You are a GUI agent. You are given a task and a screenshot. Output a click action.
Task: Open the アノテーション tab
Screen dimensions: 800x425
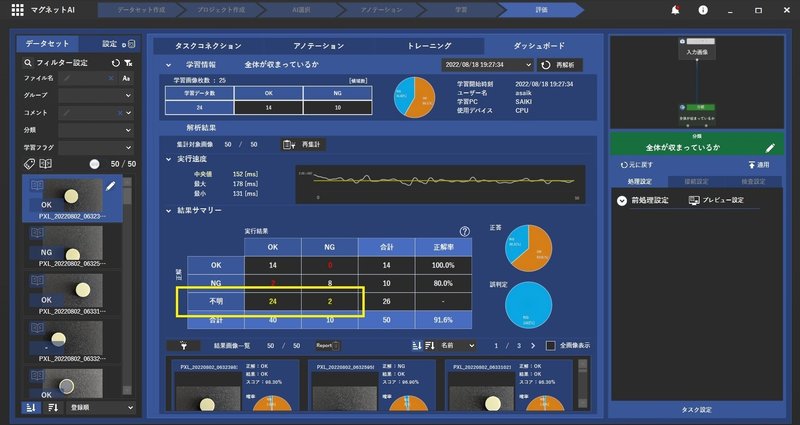(319, 46)
